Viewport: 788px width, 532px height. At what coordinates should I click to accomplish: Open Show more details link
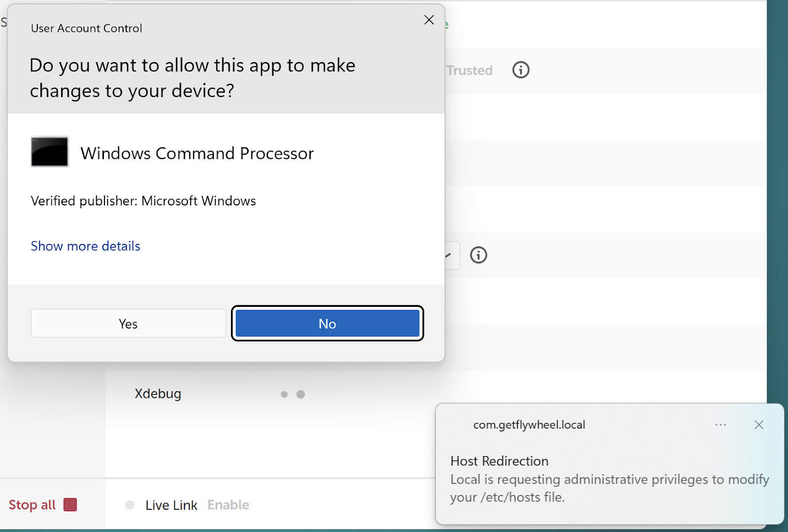[86, 246]
